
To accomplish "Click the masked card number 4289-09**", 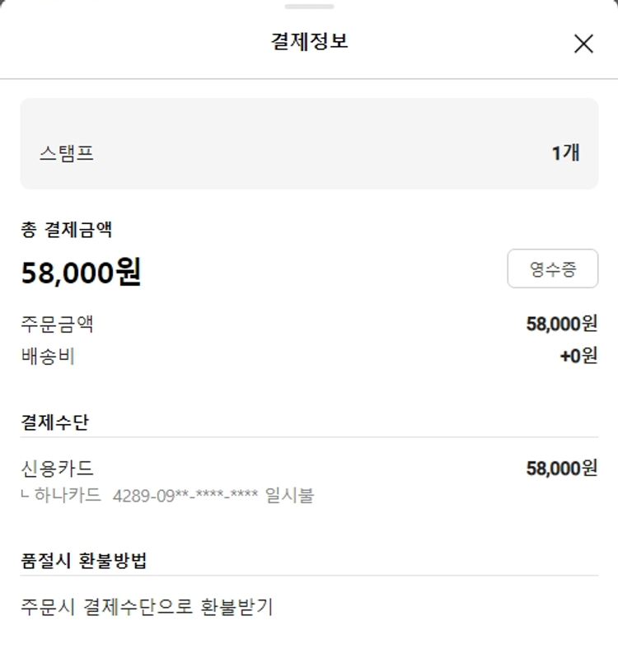I will coord(185,496).
